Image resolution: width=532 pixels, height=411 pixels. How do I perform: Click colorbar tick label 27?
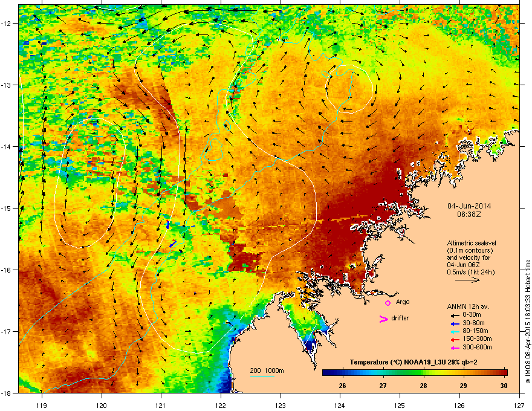pos(383,386)
